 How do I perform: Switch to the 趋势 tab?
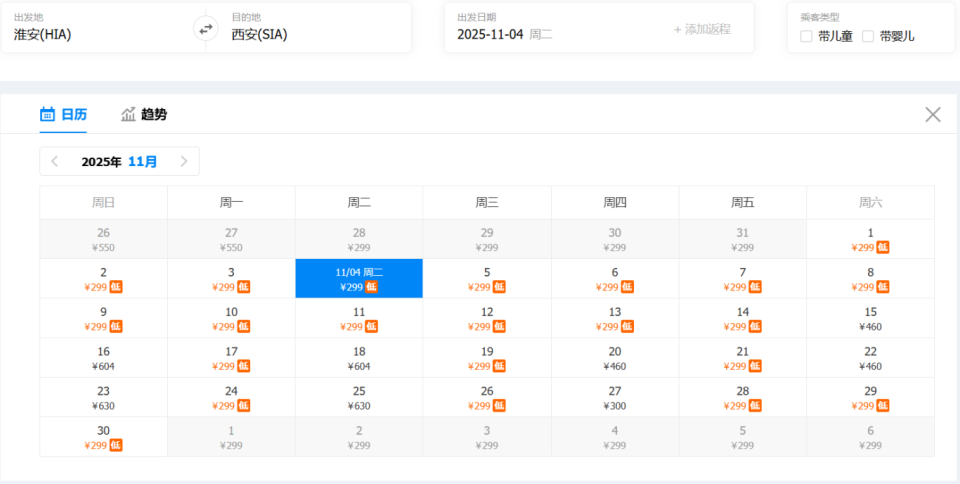click(x=144, y=114)
